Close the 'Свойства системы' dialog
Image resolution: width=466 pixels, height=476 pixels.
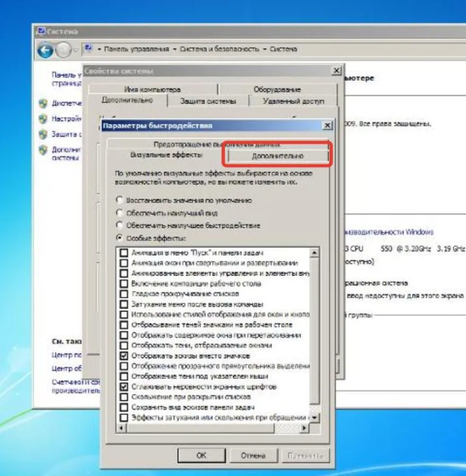336,70
